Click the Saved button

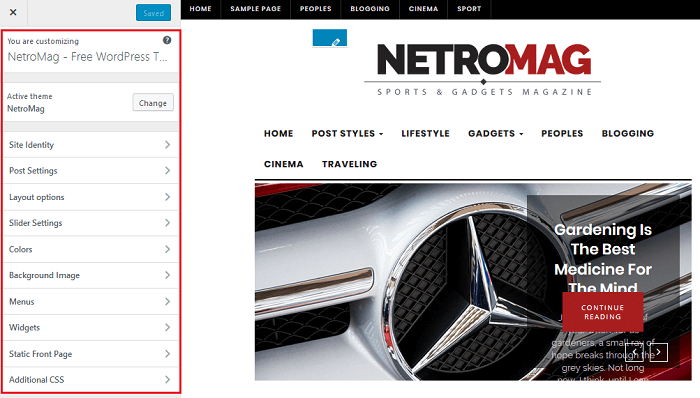[153, 13]
